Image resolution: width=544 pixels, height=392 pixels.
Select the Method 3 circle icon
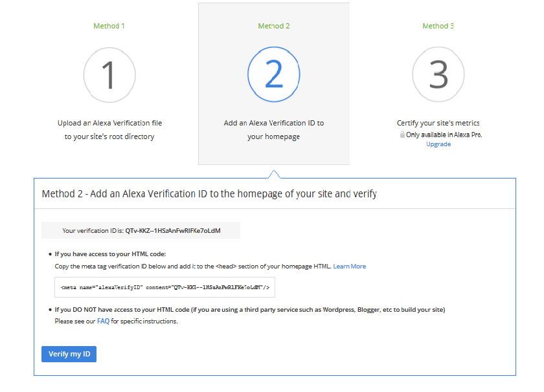(438, 74)
